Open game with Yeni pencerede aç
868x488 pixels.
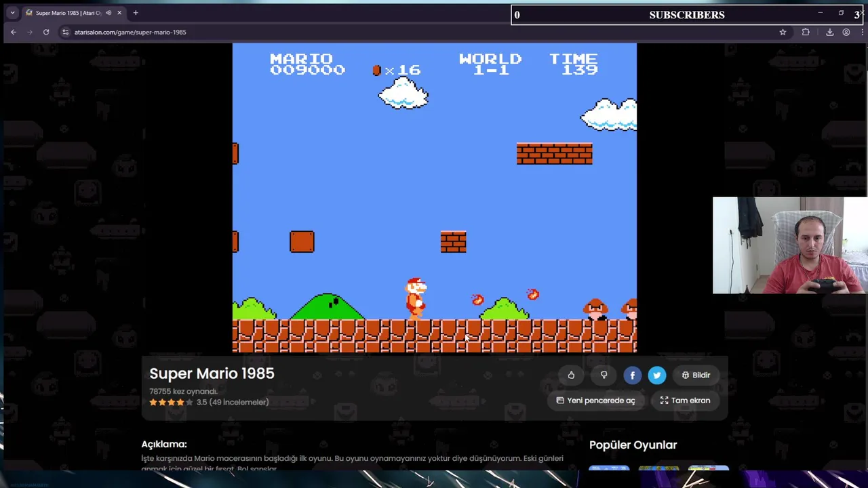(x=596, y=401)
